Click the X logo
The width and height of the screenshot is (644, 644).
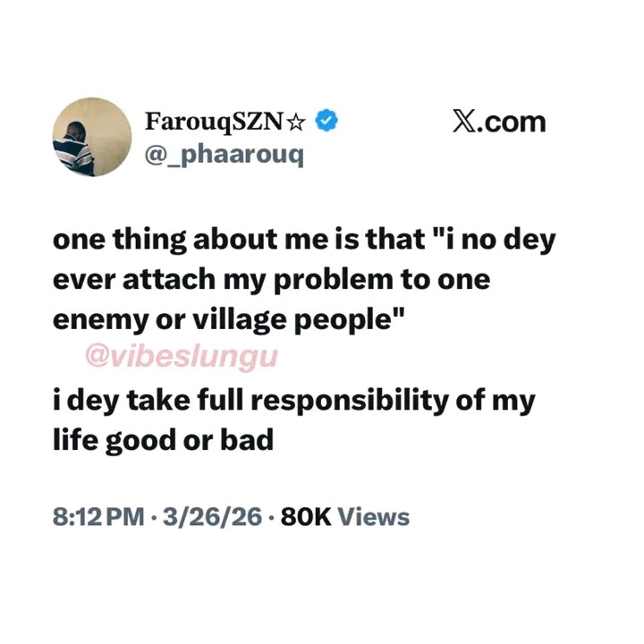click(x=464, y=122)
